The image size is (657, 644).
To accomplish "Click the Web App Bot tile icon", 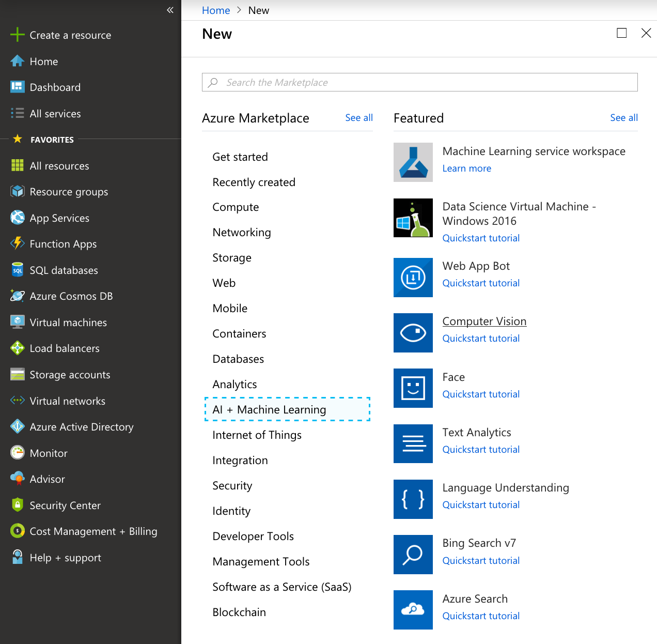I will pyautogui.click(x=413, y=278).
